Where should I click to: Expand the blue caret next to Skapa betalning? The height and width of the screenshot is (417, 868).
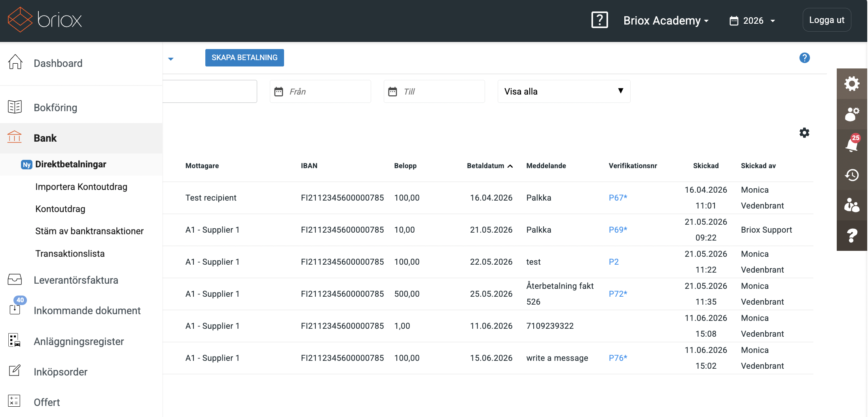point(171,59)
